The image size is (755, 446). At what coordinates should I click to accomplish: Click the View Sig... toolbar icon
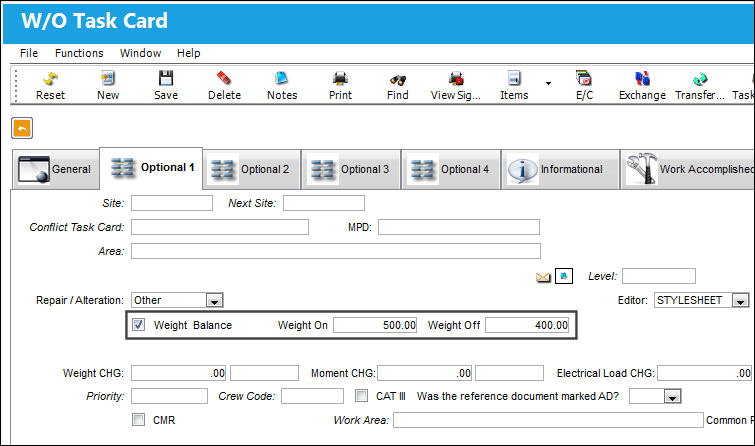(456, 79)
